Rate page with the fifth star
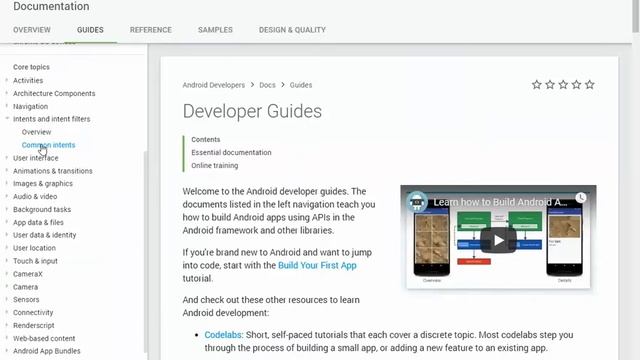The width and height of the screenshot is (640, 360). tap(589, 84)
